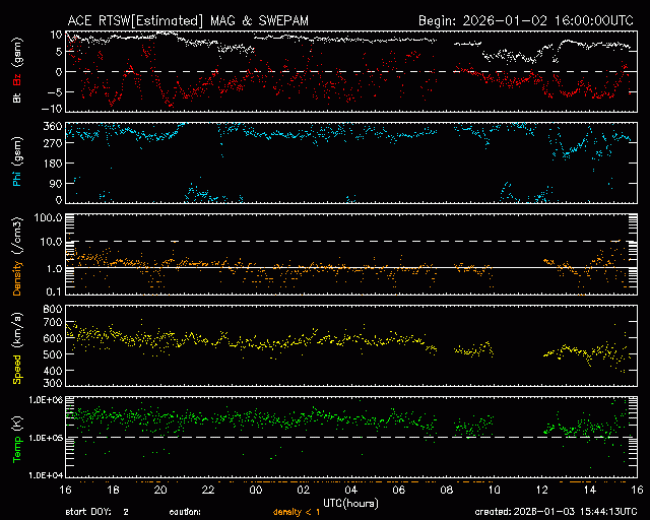
Task: Click the orange Density (/cm3) axis label
Action: point(17,256)
